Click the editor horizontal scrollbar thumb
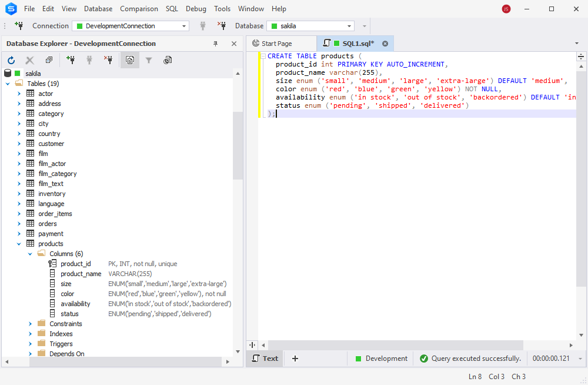This screenshot has height=385, width=588. click(396, 345)
